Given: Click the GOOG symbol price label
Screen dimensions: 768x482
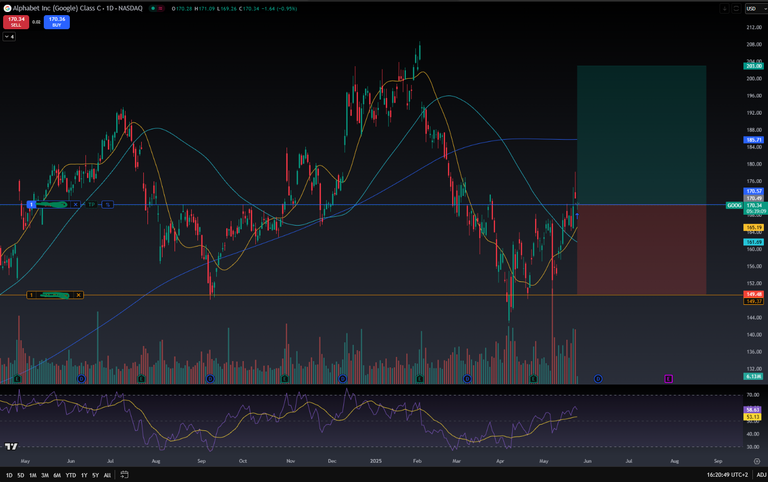Looking at the screenshot, I should point(734,205).
